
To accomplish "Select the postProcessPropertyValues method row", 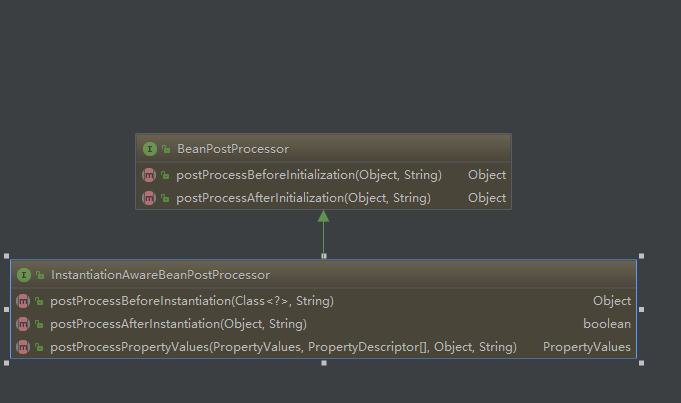I will 283,347.
